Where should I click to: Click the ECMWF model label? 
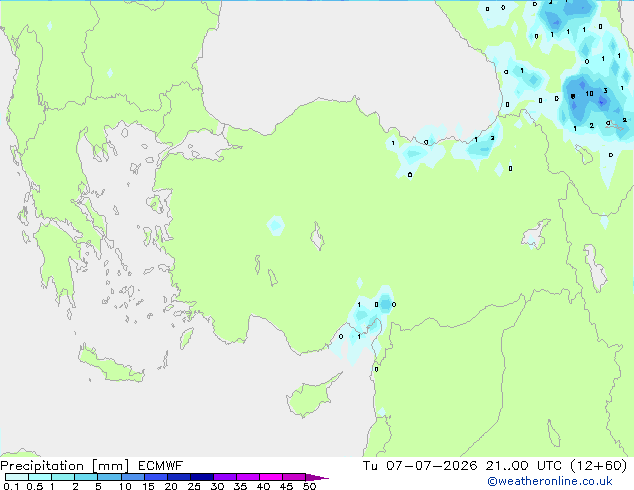[161, 466]
